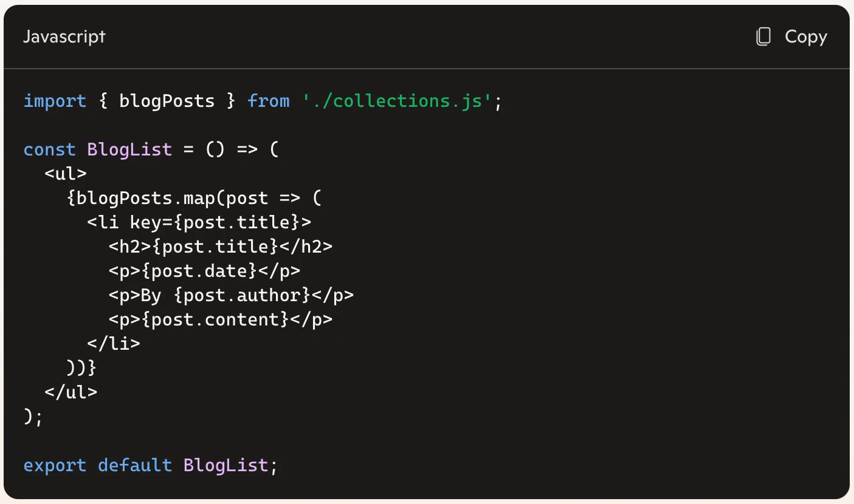The image size is (854, 504).
Task: Click the 'from' keyword in the code
Action: tap(268, 101)
